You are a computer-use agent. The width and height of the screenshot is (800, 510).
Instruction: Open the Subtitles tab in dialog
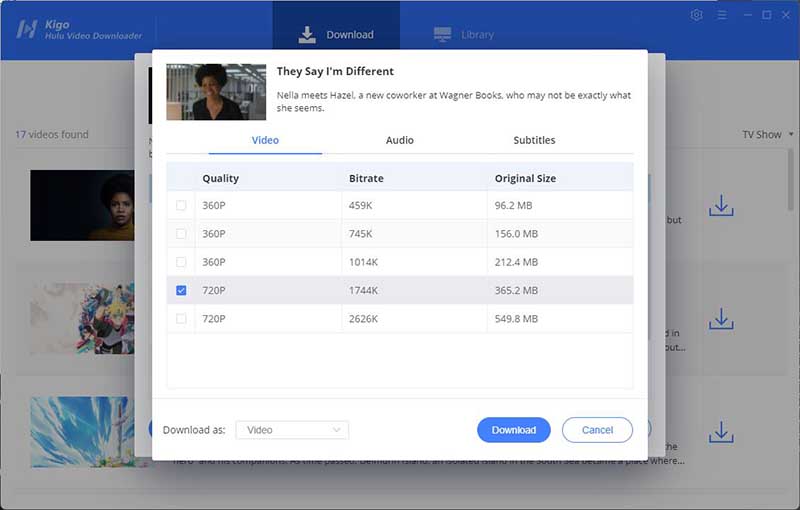pos(534,140)
